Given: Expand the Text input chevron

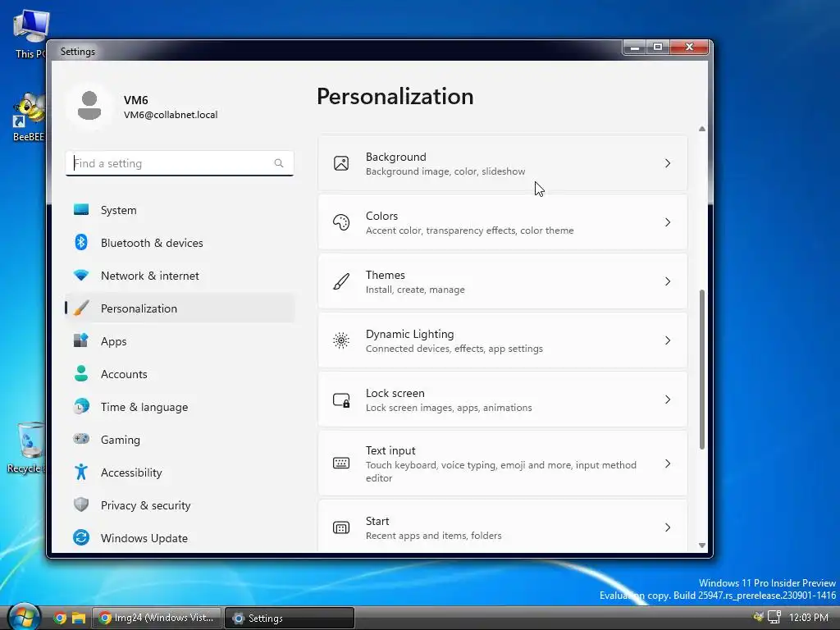Looking at the screenshot, I should (668, 463).
